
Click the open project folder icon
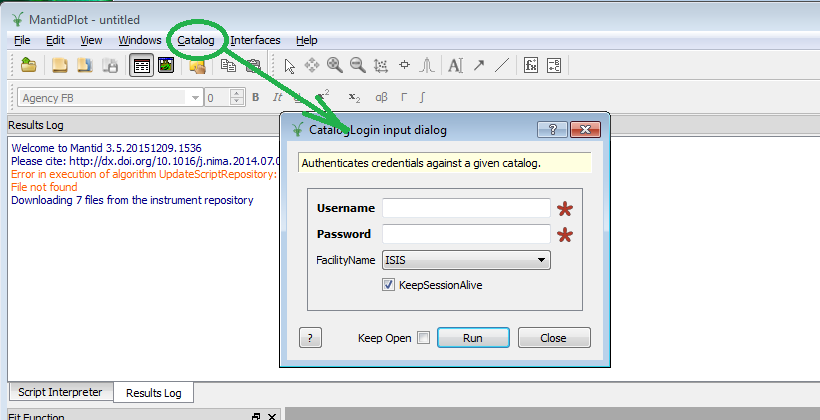(x=60, y=65)
